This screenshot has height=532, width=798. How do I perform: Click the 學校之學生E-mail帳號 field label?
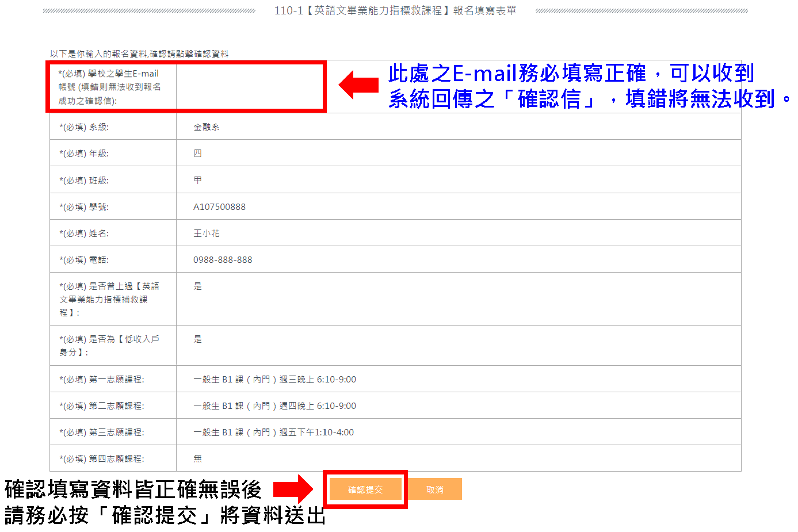click(110, 87)
